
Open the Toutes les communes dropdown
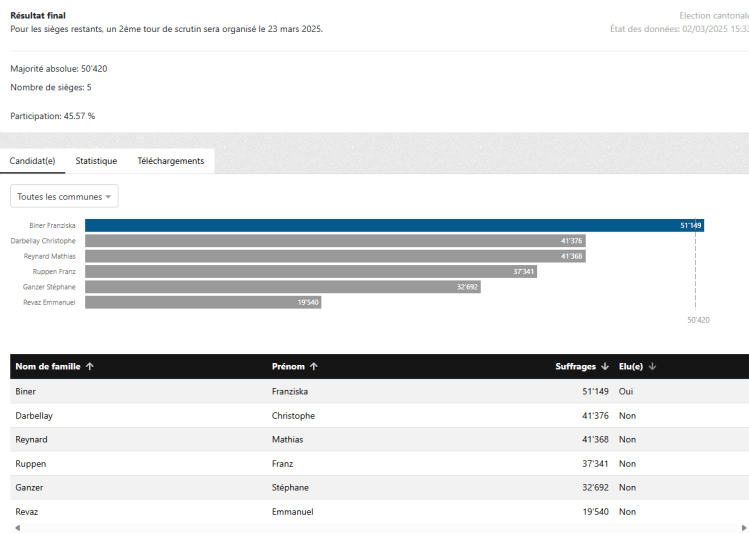click(x=64, y=197)
